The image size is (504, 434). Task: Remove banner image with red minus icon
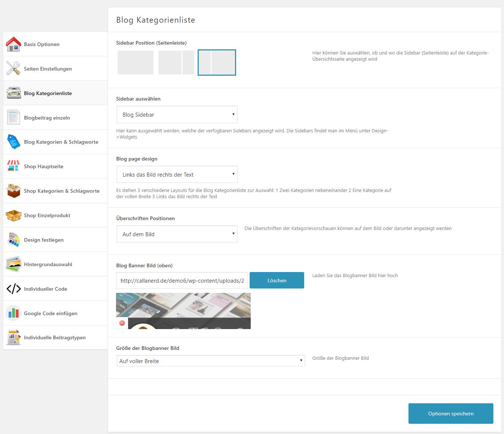click(x=122, y=323)
